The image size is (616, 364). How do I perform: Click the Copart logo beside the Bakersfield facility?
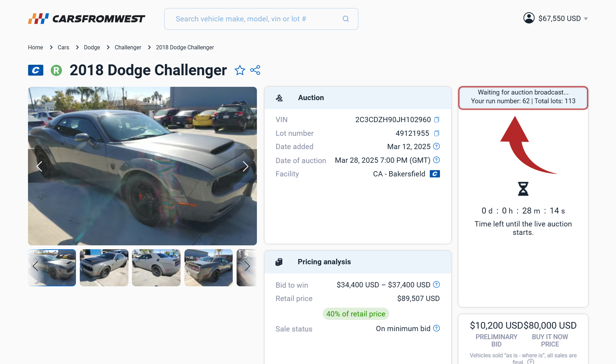pyautogui.click(x=435, y=174)
